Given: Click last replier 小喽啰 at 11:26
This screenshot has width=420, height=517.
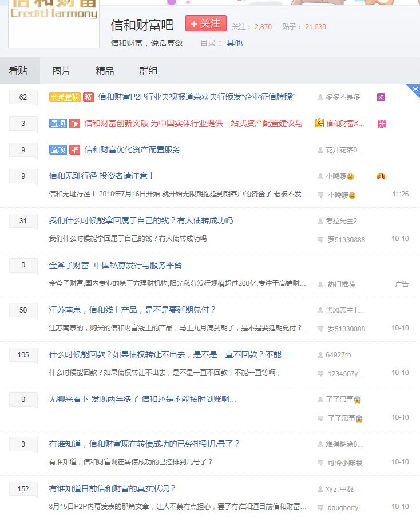Looking at the screenshot, I should click(x=342, y=195).
